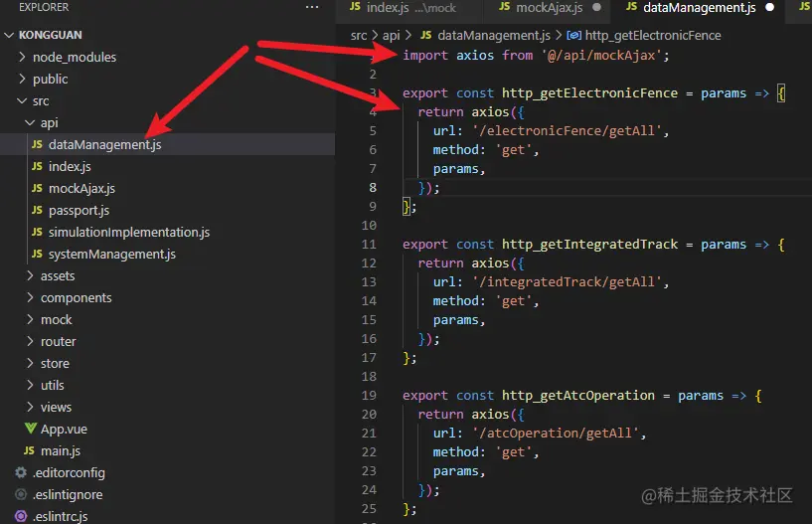Image resolution: width=812 pixels, height=524 pixels.
Task: Click JS icon beside passport.js
Action: point(37,210)
